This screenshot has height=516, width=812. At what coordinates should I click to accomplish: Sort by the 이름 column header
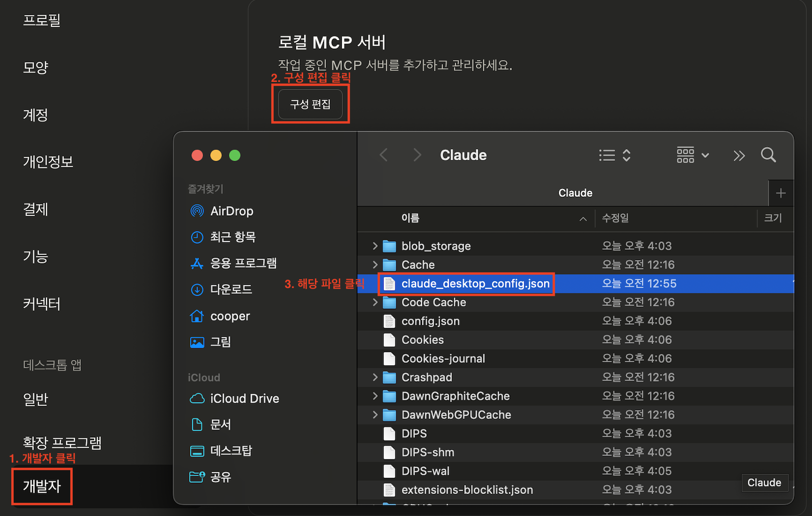(x=411, y=218)
